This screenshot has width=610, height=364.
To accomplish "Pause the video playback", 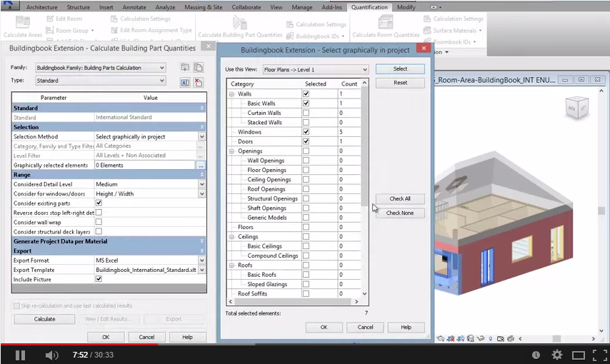I will pyautogui.click(x=20, y=355).
